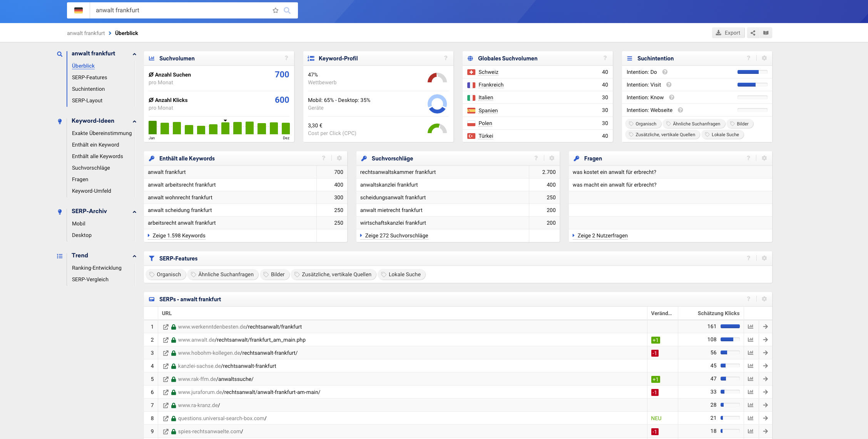The width and height of the screenshot is (868, 439).
Task: Click anwalt frankfurt breadcrumb link
Action: [x=86, y=33]
